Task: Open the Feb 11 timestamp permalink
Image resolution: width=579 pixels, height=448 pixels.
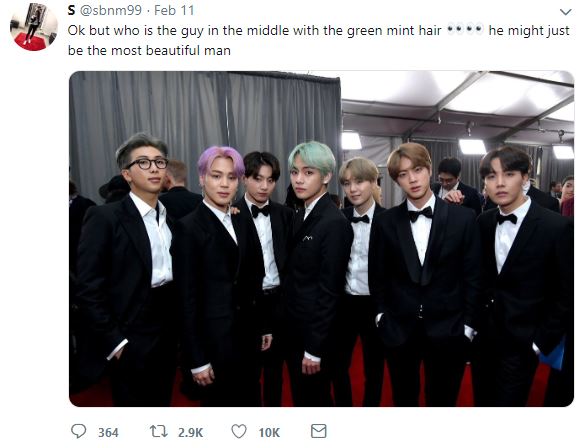Action: click(x=174, y=10)
